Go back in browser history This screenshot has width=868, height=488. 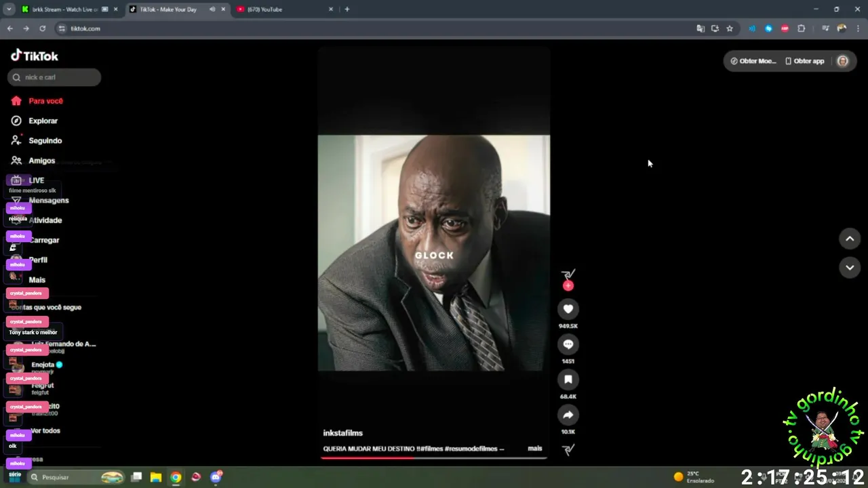pos(9,28)
